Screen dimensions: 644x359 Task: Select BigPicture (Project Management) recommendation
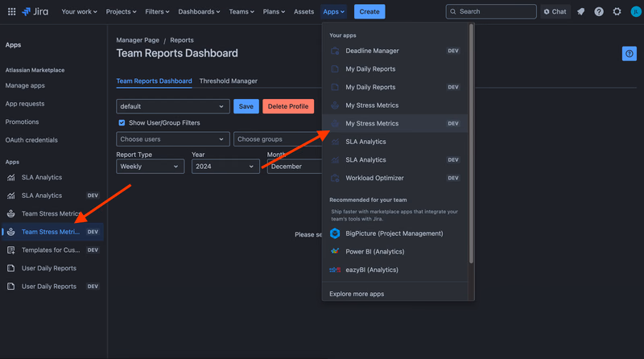[x=394, y=233]
